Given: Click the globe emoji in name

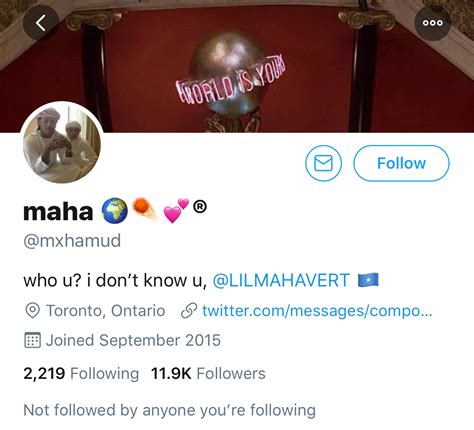Looking at the screenshot, I should [114, 211].
